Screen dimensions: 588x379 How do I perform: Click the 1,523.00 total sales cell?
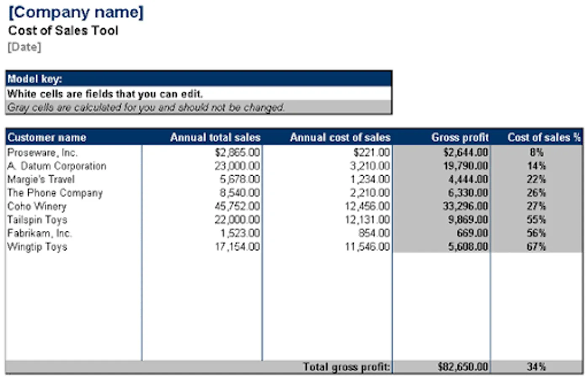tap(202, 233)
